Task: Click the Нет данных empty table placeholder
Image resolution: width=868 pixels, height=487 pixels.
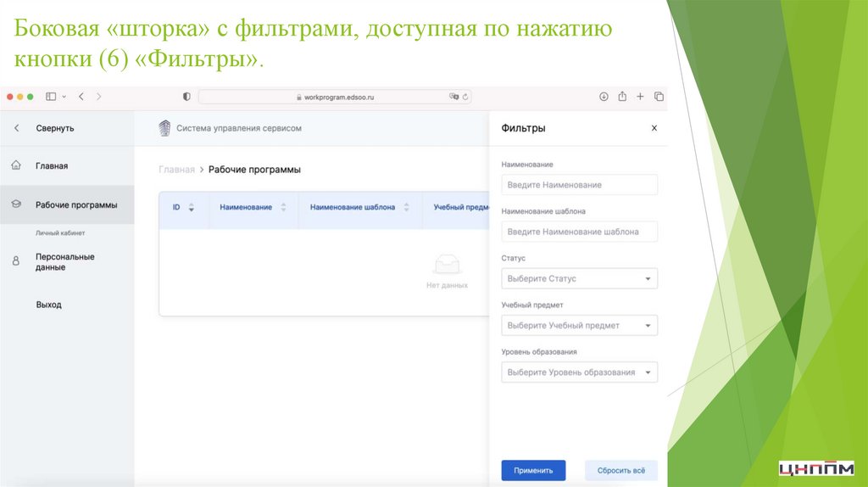Action: (x=447, y=271)
